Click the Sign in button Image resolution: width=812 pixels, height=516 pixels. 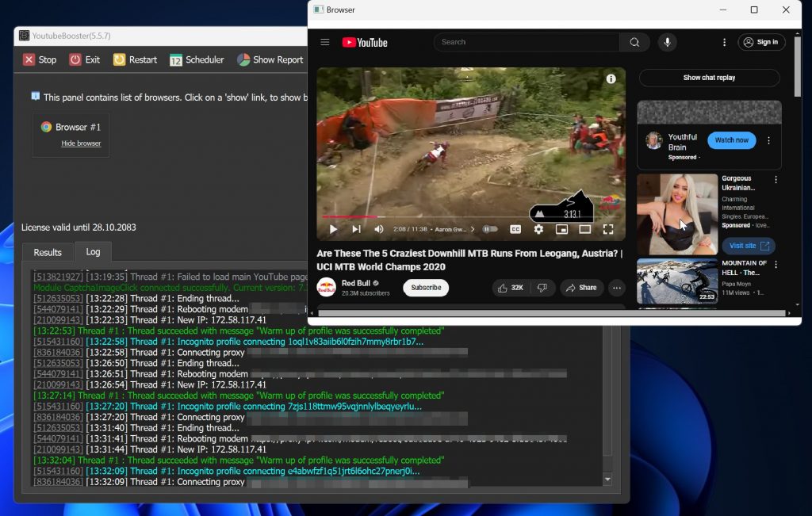pos(761,42)
